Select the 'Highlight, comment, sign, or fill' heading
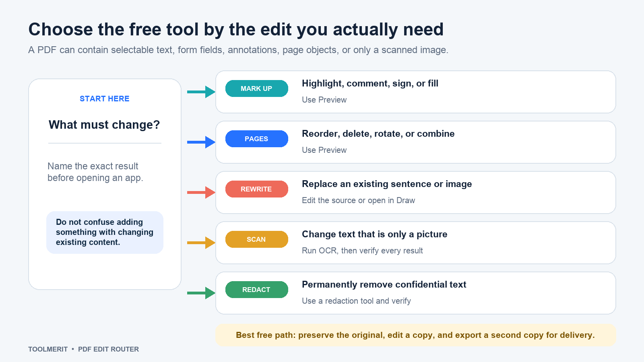 370,83
